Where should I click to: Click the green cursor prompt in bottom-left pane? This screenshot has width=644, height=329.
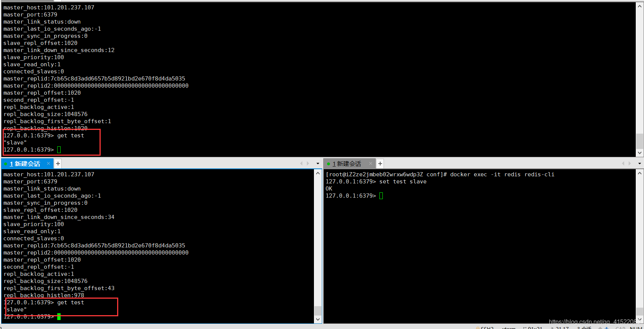tap(59, 317)
